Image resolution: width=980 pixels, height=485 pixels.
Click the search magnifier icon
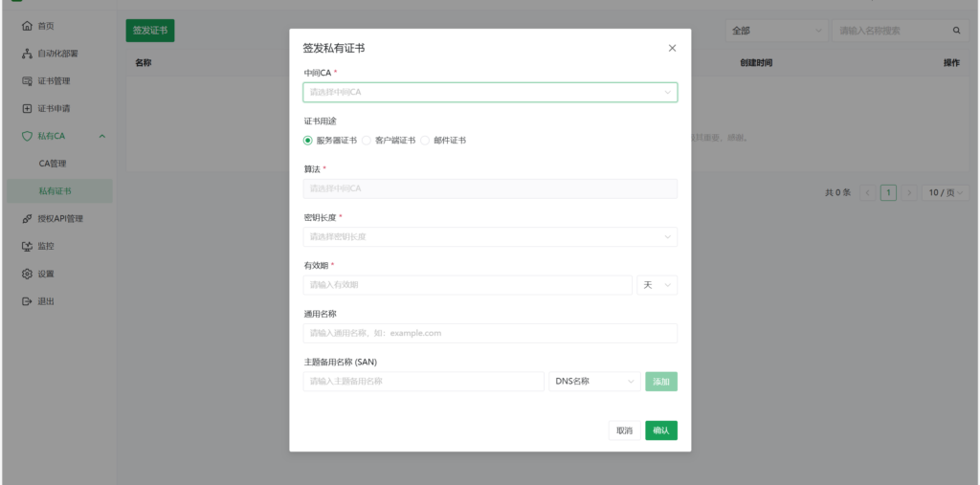point(956,31)
